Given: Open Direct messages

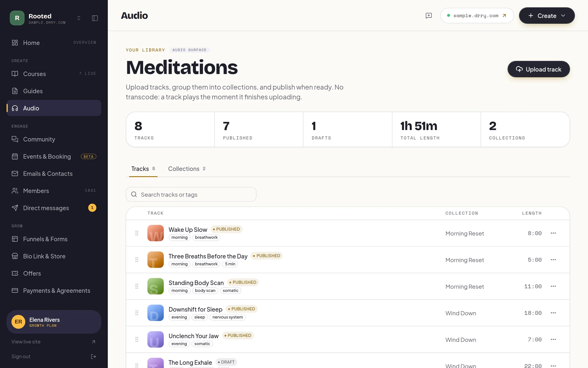Looking at the screenshot, I should click(54, 208).
